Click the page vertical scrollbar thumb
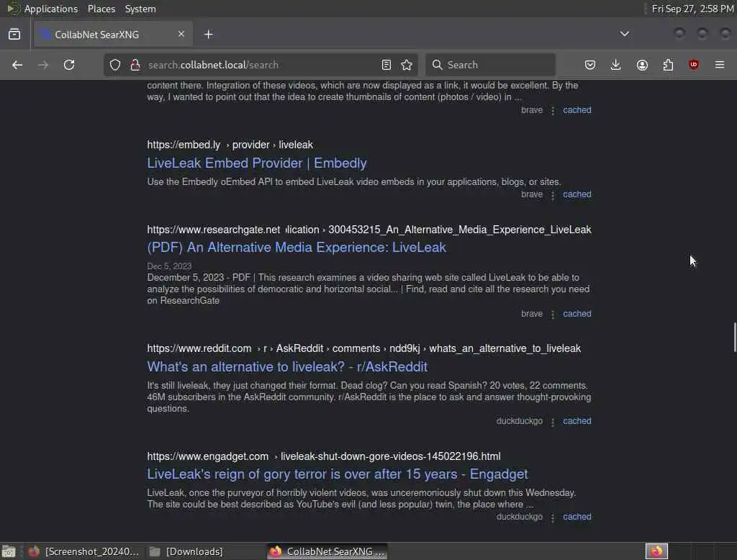Viewport: 737px width, 560px height. pos(734,337)
